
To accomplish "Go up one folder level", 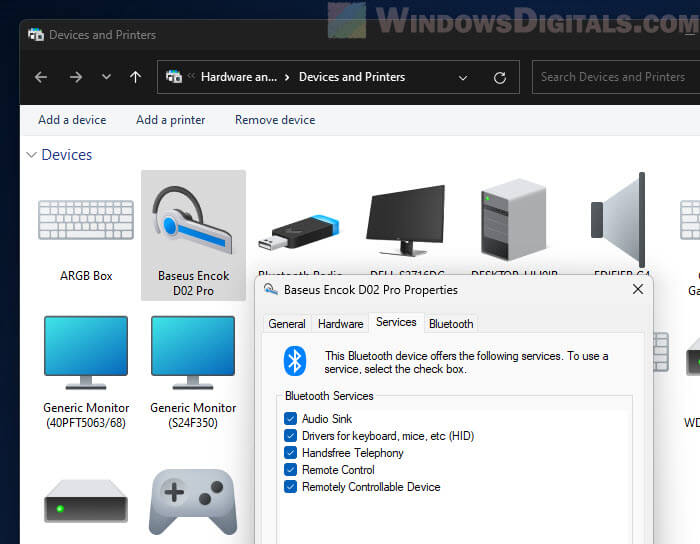I will [x=135, y=77].
